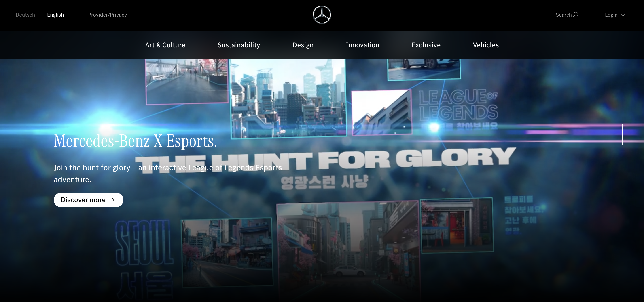Click the Login text label
This screenshot has height=302, width=644.
tap(611, 15)
